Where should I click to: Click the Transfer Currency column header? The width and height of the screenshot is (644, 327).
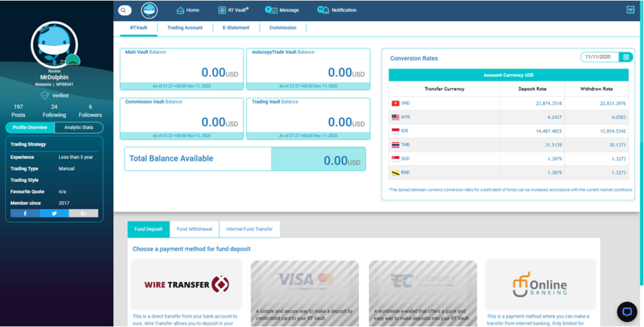point(445,89)
